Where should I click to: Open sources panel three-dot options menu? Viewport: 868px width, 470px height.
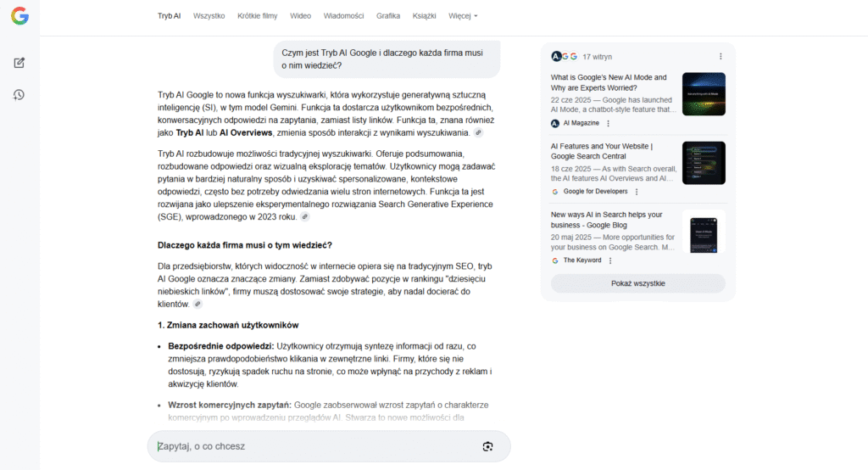[x=721, y=57]
